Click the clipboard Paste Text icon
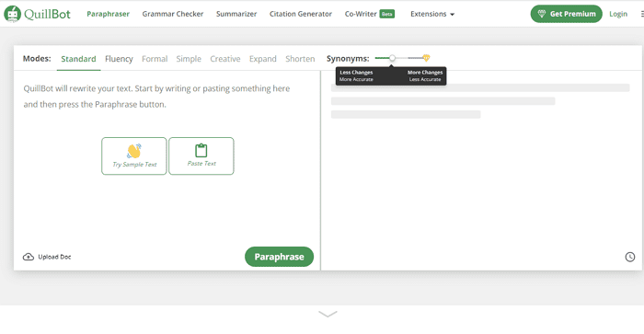 201,150
